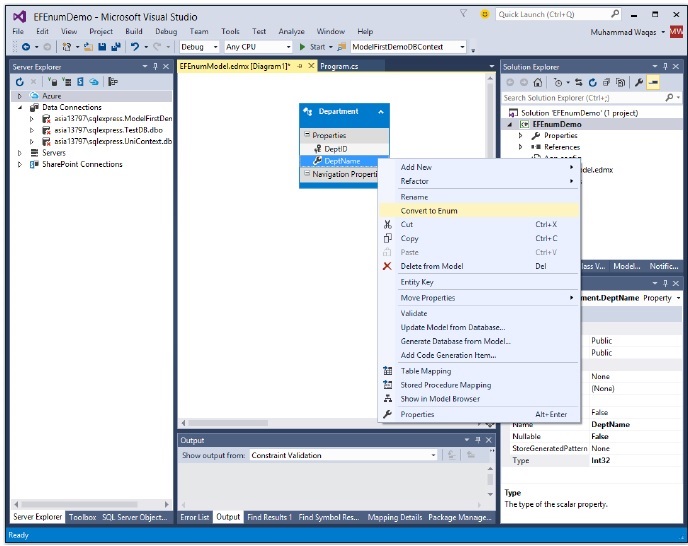Click Show in Model Browser entry
688x546 pixels.
(440, 399)
